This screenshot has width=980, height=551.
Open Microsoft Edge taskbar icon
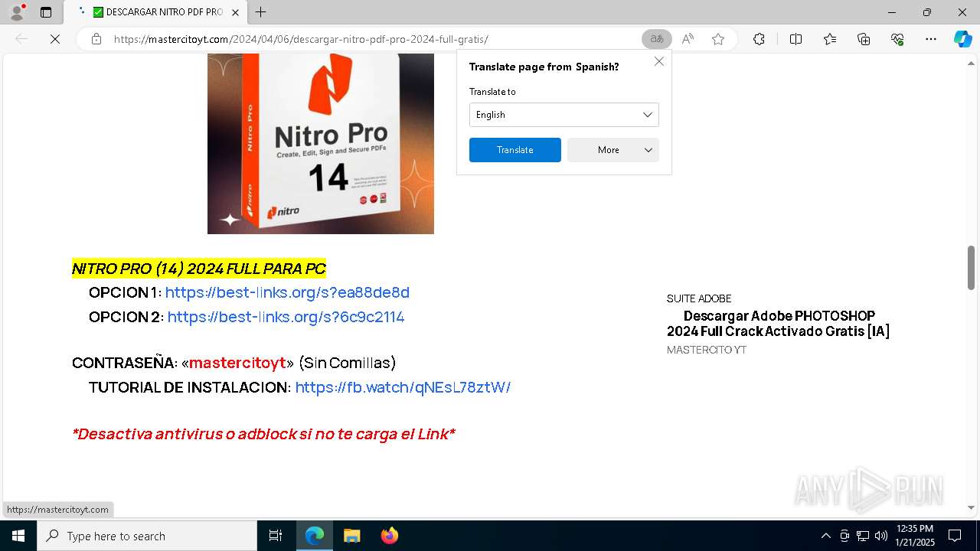click(315, 536)
